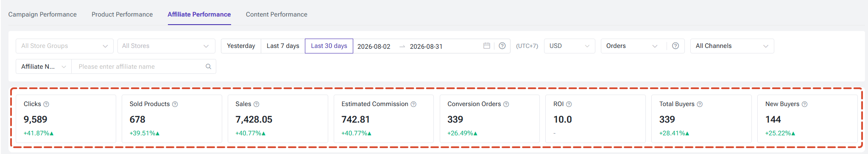Click the Estimated Commission info icon
868x154 pixels.
pyautogui.click(x=413, y=104)
